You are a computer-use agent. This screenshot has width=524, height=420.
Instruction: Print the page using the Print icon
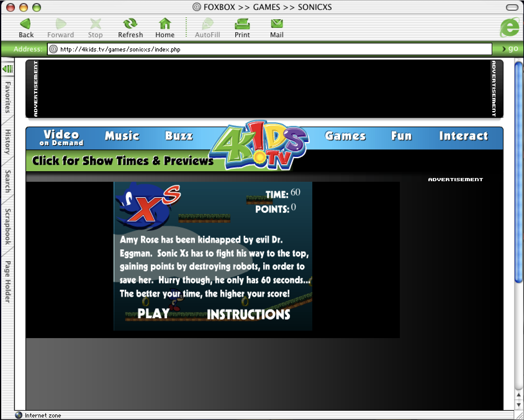pos(242,24)
